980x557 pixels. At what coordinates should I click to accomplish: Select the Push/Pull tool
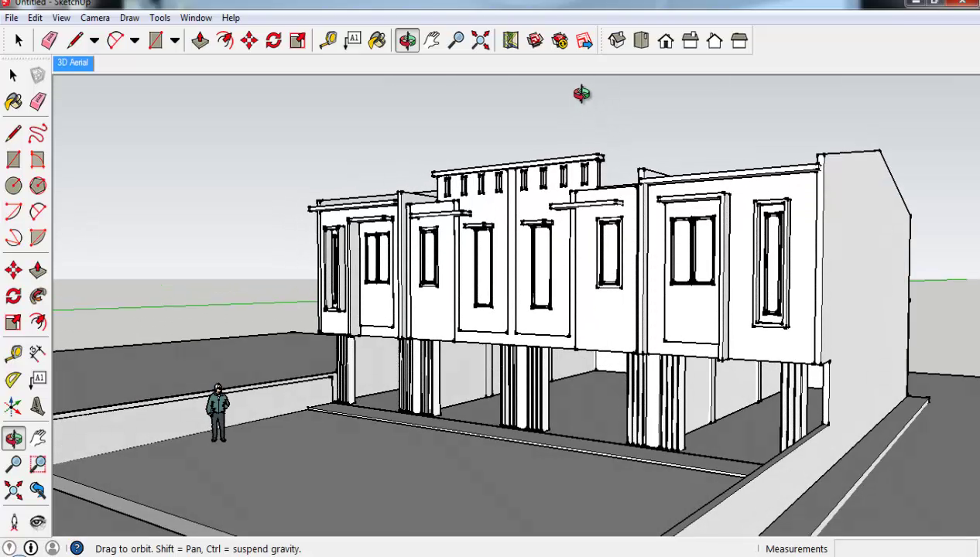[x=200, y=40]
